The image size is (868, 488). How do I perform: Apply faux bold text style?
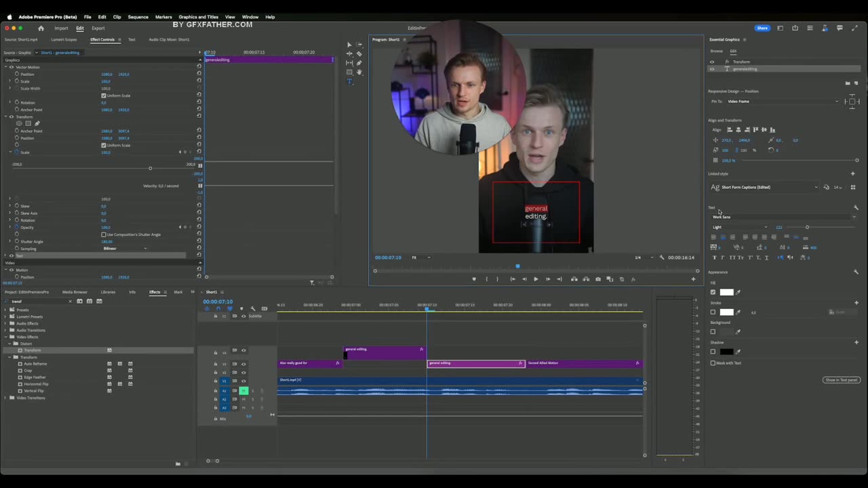pyautogui.click(x=713, y=258)
